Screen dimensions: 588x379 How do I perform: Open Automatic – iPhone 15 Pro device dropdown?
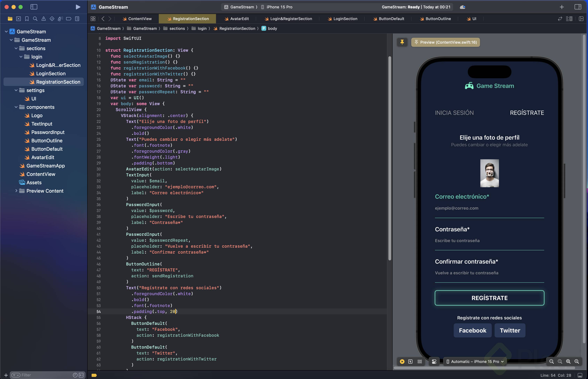pos(475,362)
